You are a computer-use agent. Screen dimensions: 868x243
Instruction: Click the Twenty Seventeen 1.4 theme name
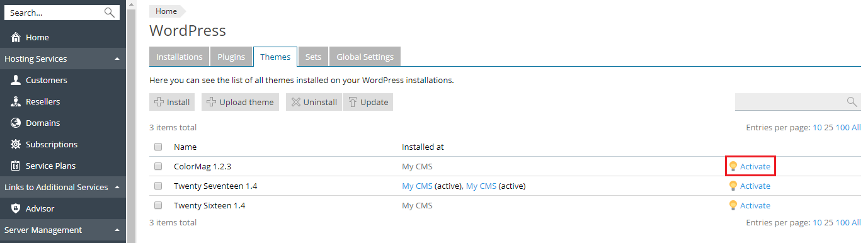coord(215,186)
